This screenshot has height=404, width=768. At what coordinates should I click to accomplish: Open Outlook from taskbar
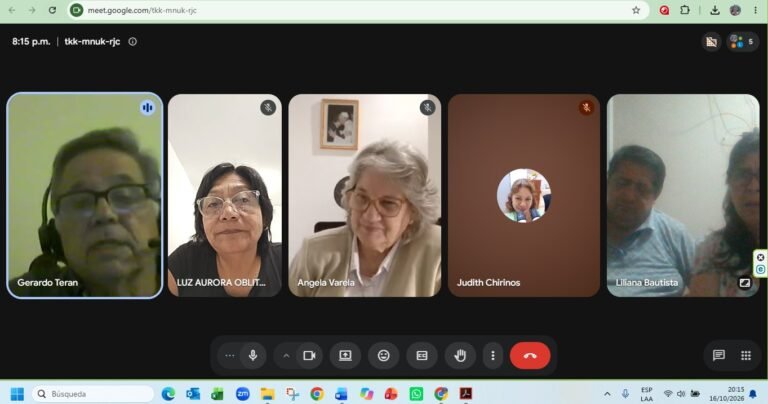click(x=193, y=394)
